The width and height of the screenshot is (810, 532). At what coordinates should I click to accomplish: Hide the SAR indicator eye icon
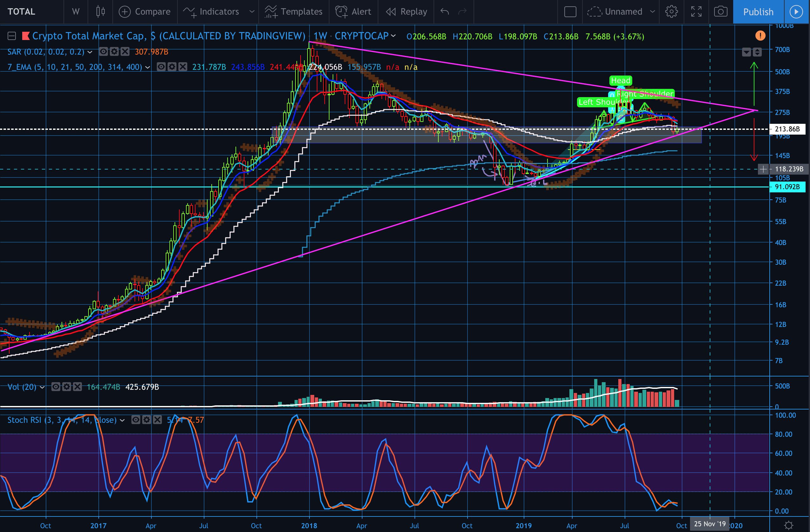(x=103, y=52)
